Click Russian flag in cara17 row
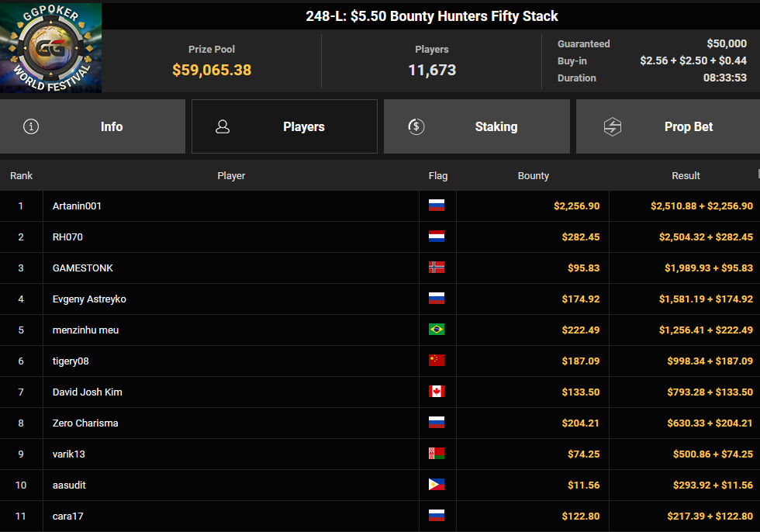 tap(437, 516)
